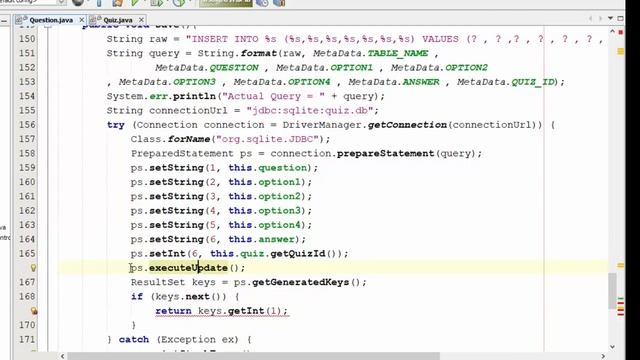The height and width of the screenshot is (360, 640).
Task: Click line number 165 in the gutter
Action: pyautogui.click(x=27, y=253)
